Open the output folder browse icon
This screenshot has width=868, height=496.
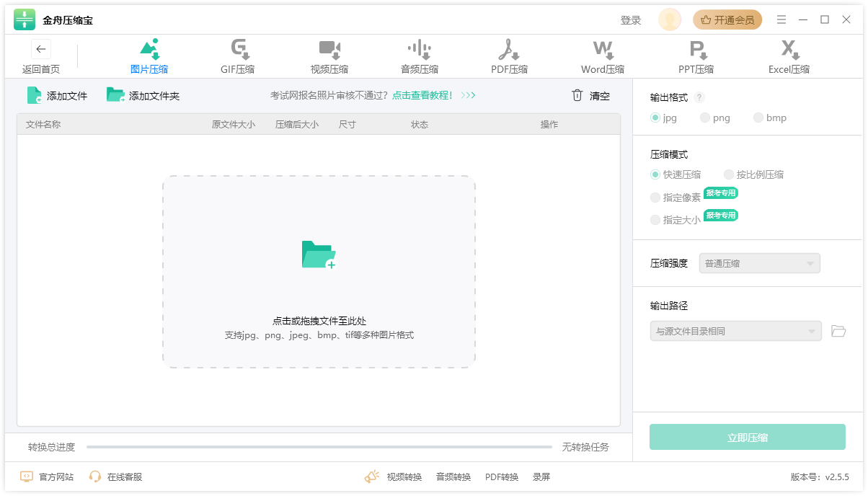[838, 331]
